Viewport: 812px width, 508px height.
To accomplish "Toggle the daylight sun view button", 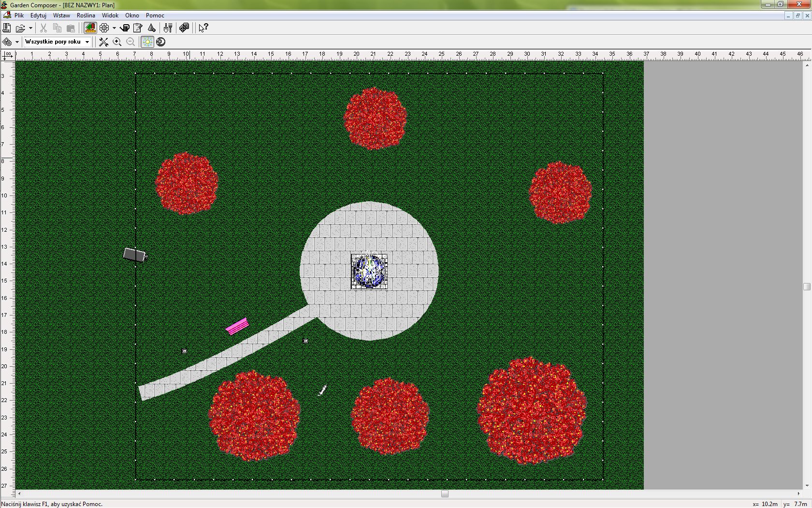I will pos(147,42).
